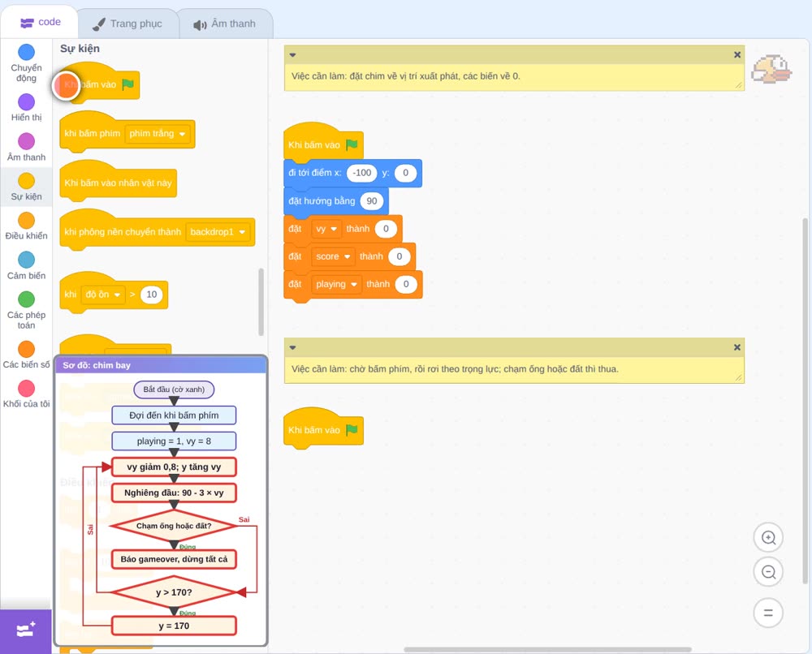
Task: Open the score variable dropdown
Action: (x=334, y=256)
